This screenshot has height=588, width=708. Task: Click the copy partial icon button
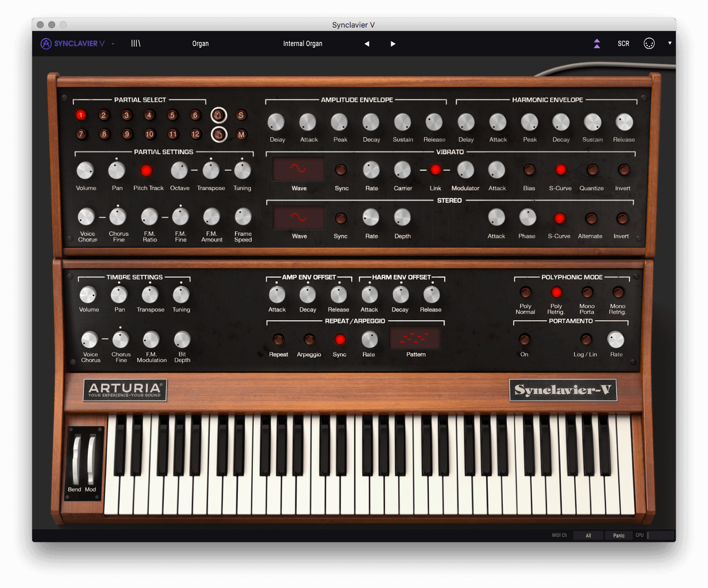[x=218, y=116]
